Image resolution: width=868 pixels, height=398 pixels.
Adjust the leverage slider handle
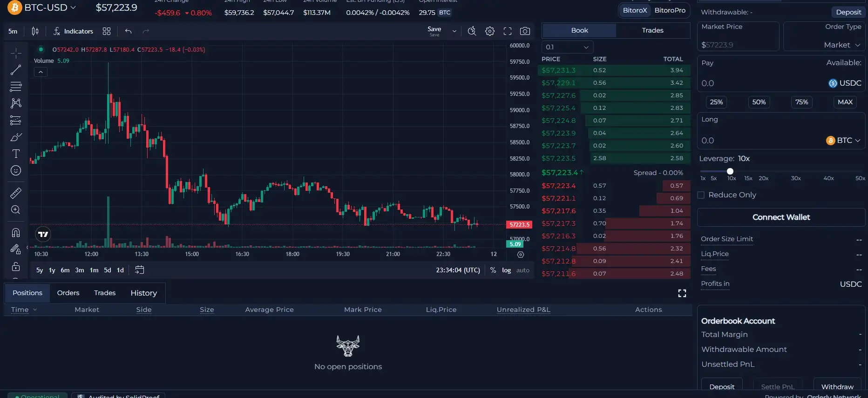(x=730, y=171)
